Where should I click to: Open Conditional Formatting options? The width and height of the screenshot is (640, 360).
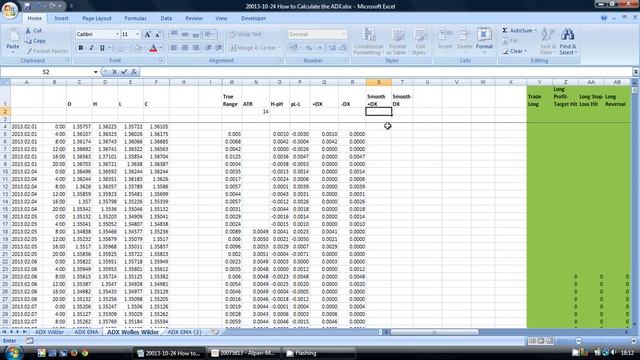pos(368,41)
